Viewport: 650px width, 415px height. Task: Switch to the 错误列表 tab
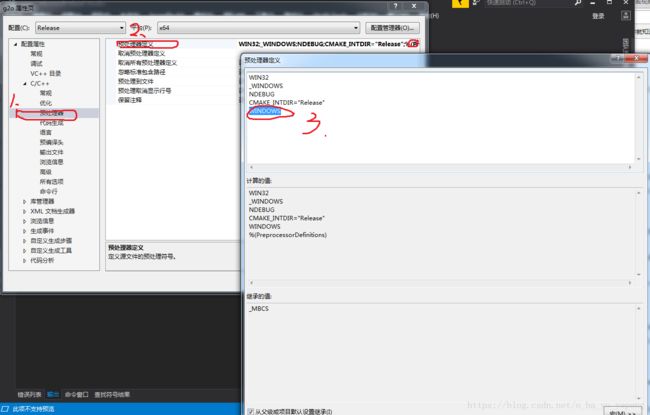click(x=29, y=394)
